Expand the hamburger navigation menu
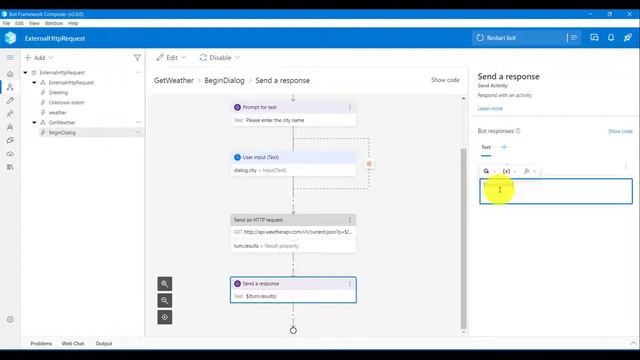640x360 pixels. pos(10,58)
